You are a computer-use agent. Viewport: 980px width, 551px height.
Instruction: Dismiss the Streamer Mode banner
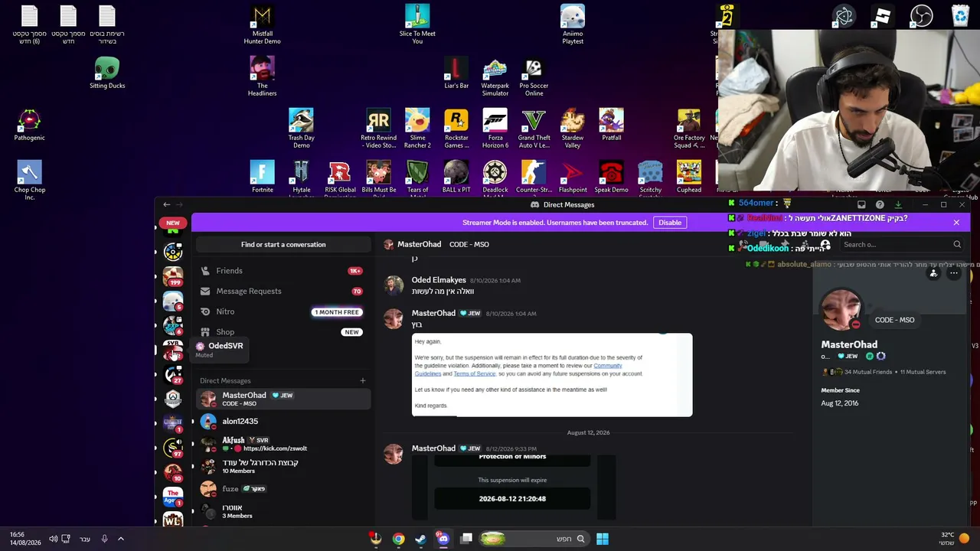[x=956, y=223]
